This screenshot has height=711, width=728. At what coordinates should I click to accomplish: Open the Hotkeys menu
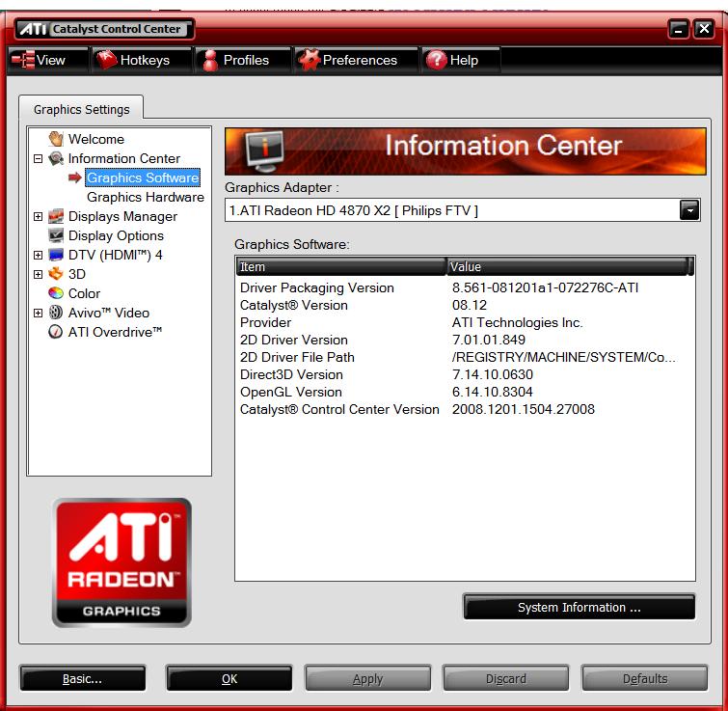[x=142, y=60]
